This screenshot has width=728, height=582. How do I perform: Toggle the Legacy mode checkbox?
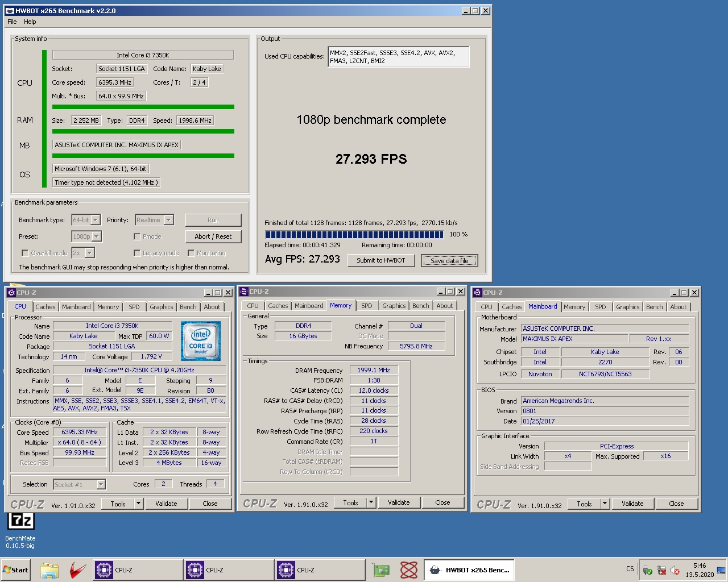137,253
